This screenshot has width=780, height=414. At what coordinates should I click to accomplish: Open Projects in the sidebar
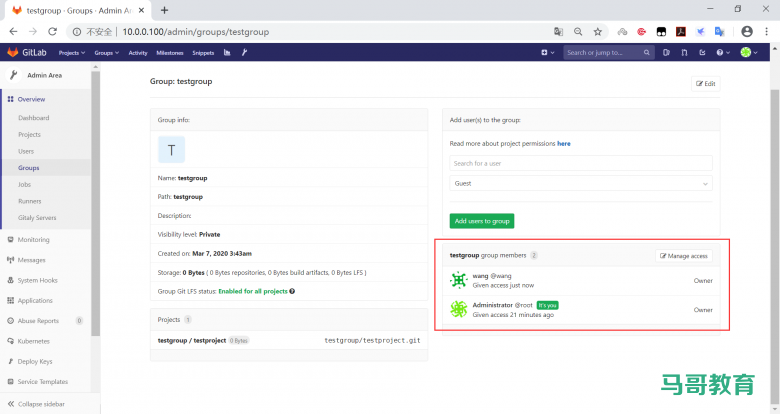pos(29,134)
